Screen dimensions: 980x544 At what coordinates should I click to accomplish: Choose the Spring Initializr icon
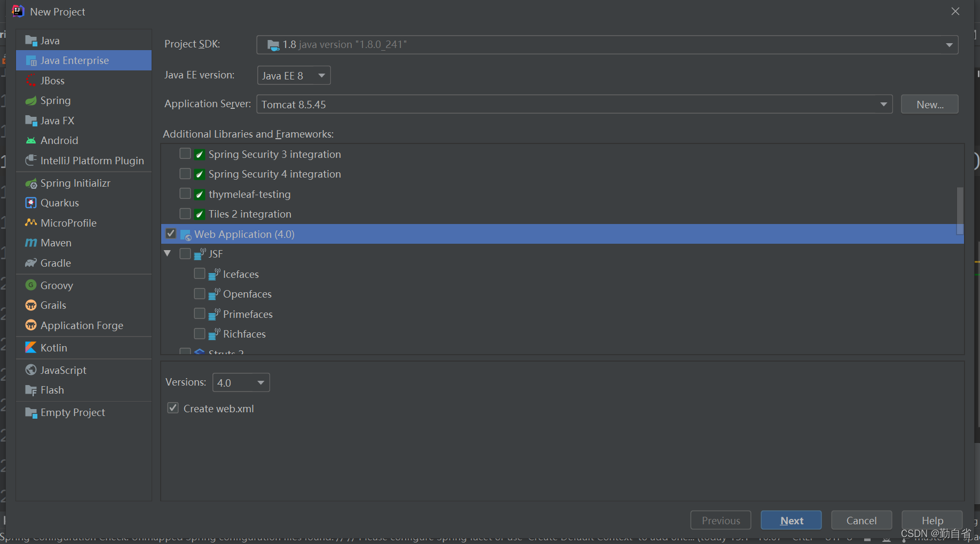[x=31, y=183]
